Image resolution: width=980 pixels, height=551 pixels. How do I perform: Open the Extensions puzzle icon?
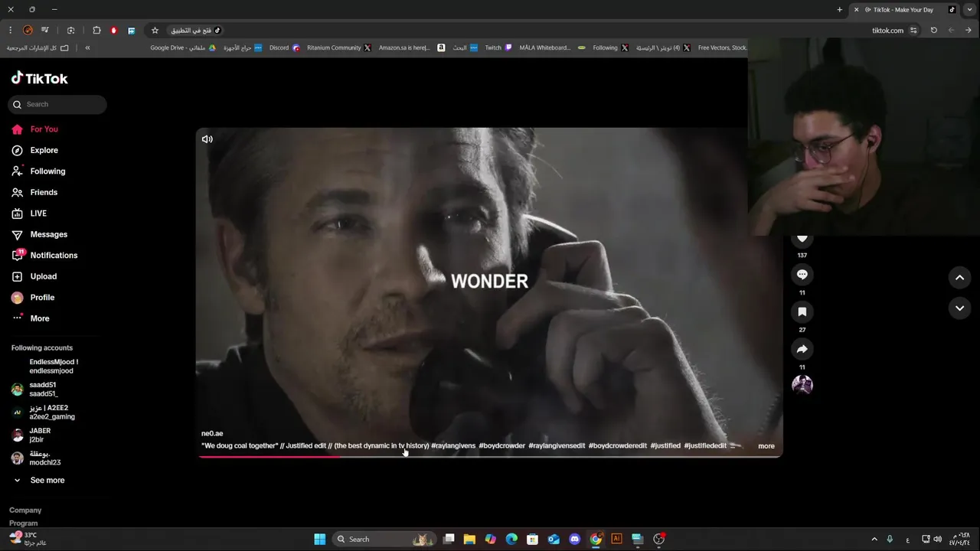[x=96, y=30]
